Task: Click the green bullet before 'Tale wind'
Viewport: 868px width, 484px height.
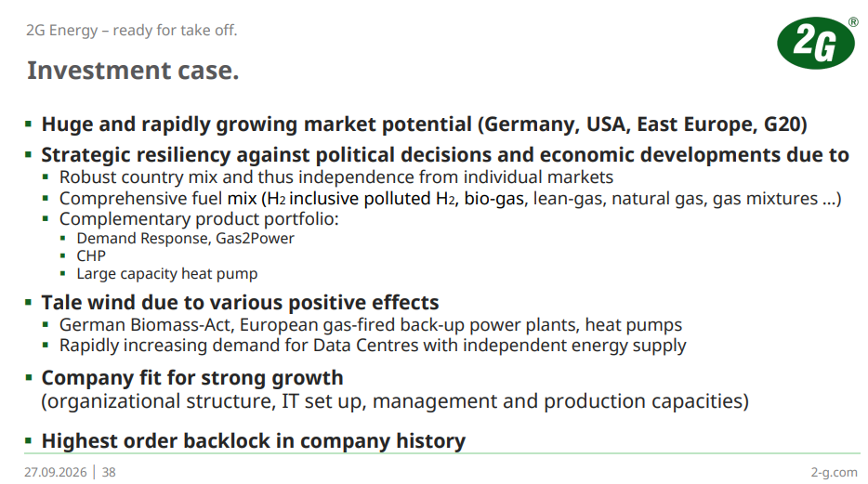Action: (x=28, y=303)
